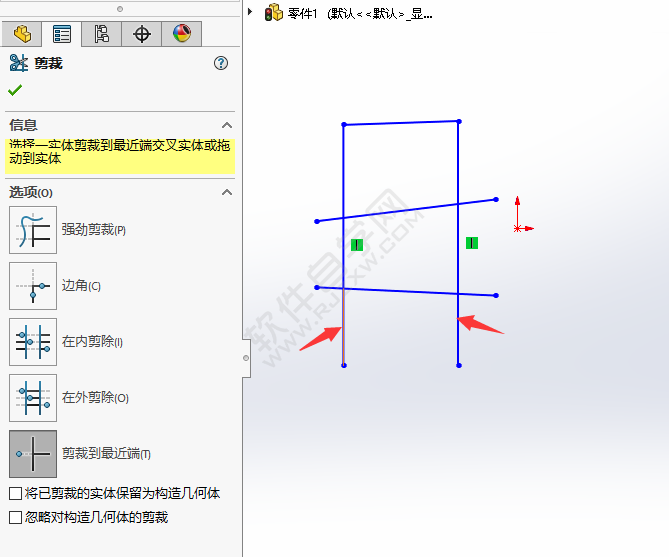669x557 pixels.
Task: Collapse the 信息 section
Action: coord(227,125)
